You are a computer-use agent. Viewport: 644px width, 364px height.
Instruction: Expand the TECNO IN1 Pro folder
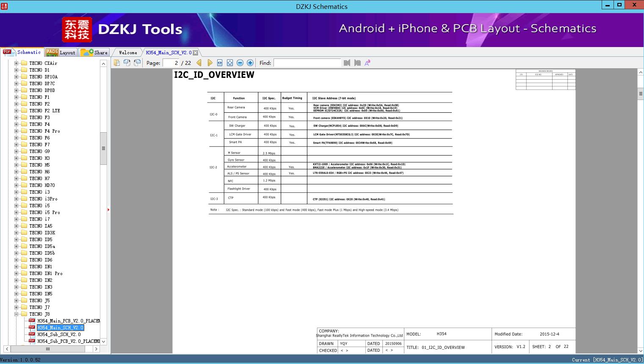point(17,273)
